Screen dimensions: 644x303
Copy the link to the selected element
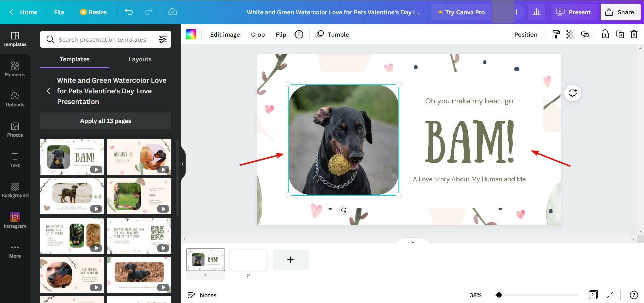click(x=585, y=34)
